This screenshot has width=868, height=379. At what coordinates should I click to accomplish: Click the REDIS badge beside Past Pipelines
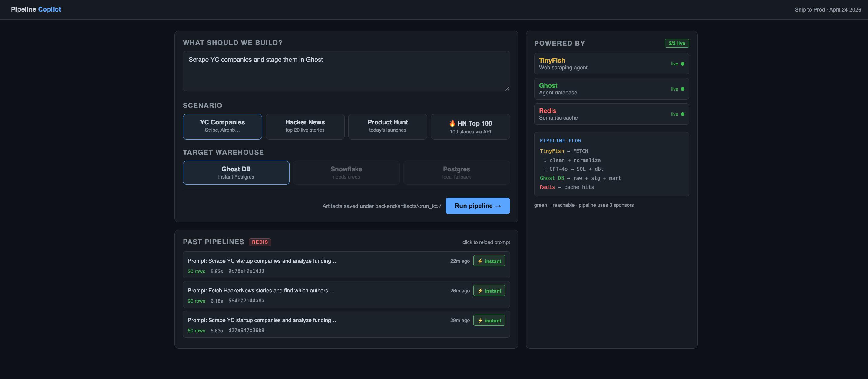point(260,242)
